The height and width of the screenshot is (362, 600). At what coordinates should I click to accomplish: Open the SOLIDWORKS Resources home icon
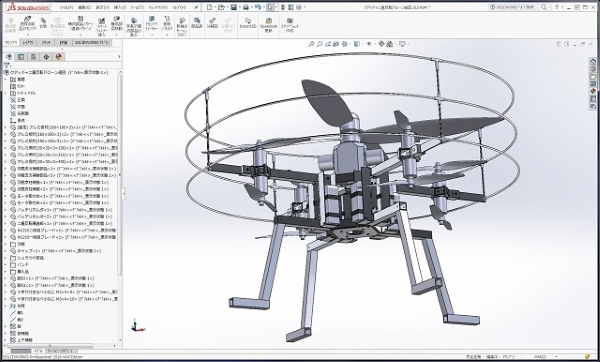593,61
